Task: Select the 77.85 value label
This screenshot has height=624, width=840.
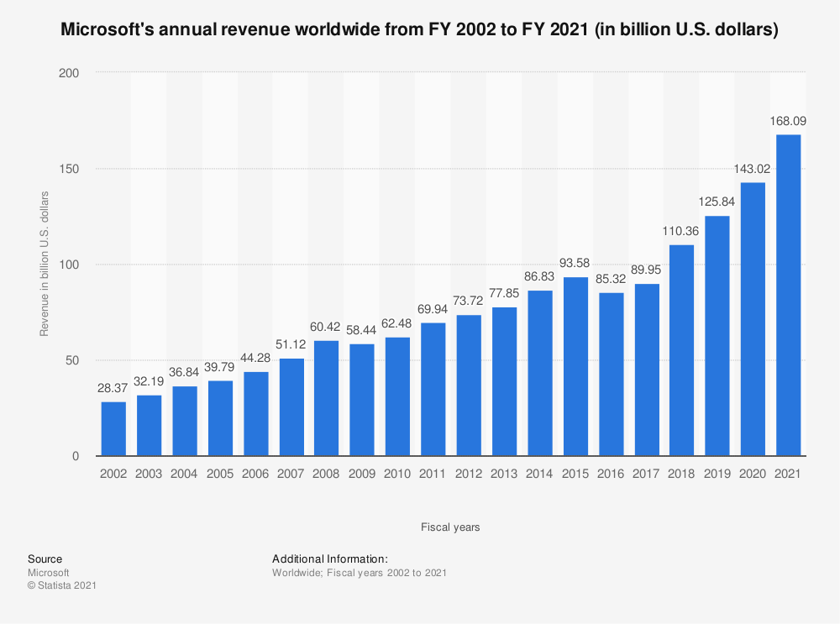Action: click(x=504, y=293)
